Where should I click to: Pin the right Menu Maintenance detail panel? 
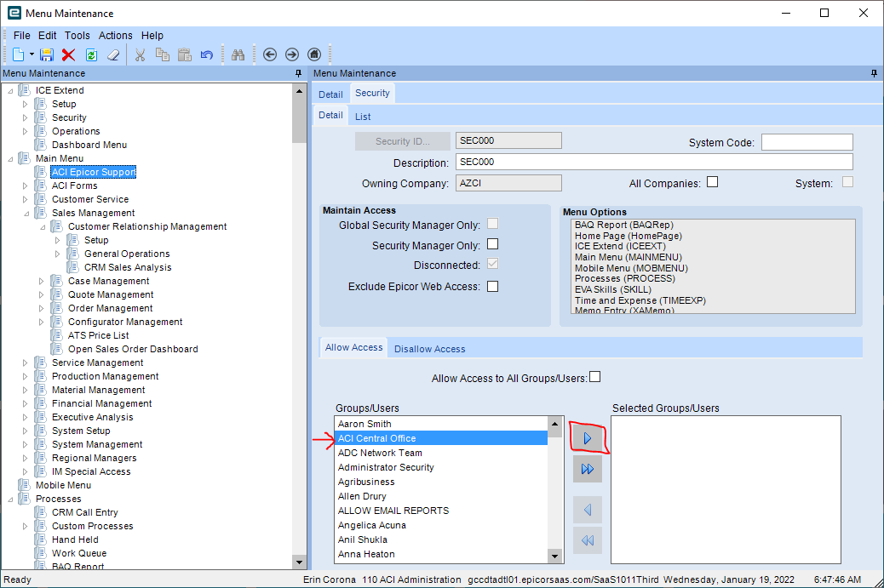(x=874, y=73)
